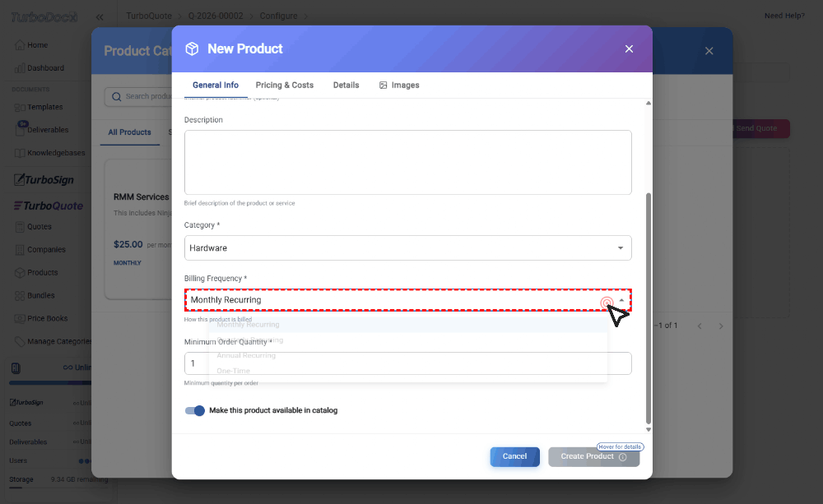
Task: Open Templates in the sidebar
Action: (x=39, y=107)
